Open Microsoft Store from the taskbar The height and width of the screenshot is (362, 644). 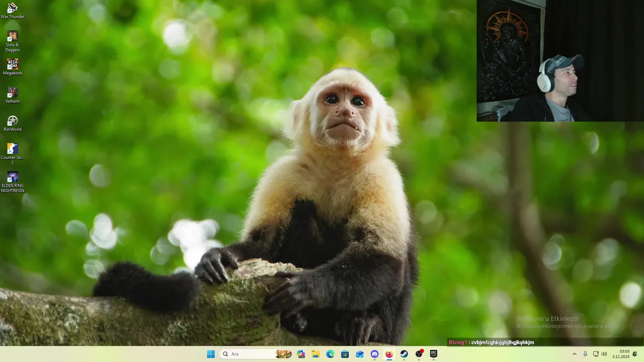coord(345,354)
